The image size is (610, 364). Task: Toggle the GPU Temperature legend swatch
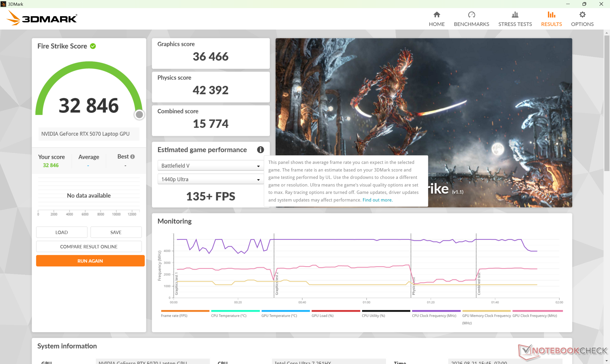point(286,311)
